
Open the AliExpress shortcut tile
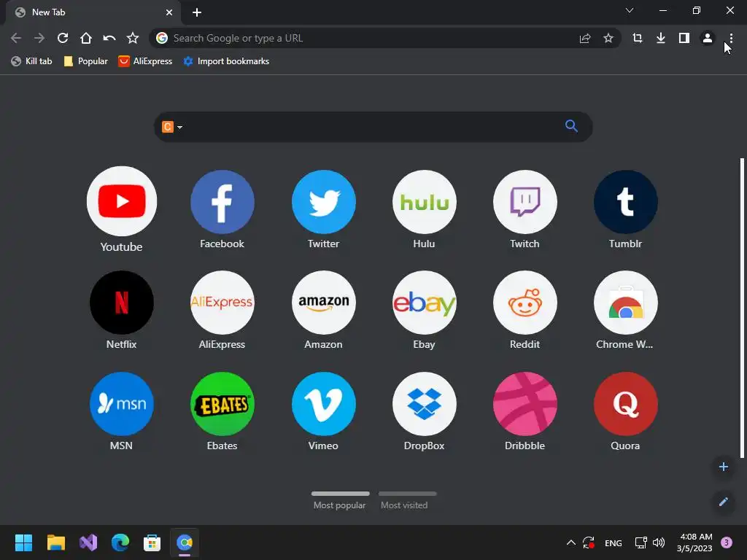pyautogui.click(x=222, y=303)
